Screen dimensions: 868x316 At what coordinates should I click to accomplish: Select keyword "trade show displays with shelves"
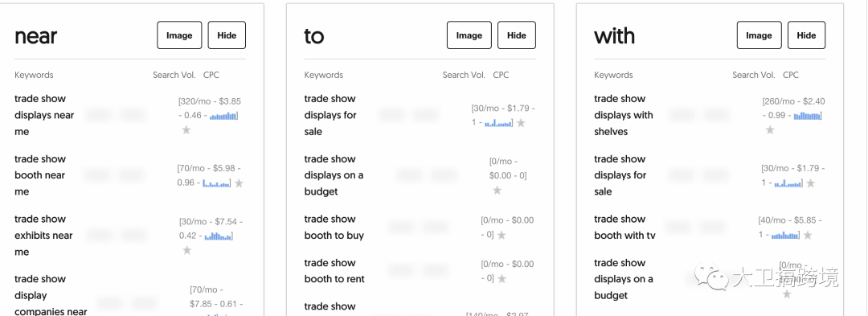pyautogui.click(x=624, y=115)
